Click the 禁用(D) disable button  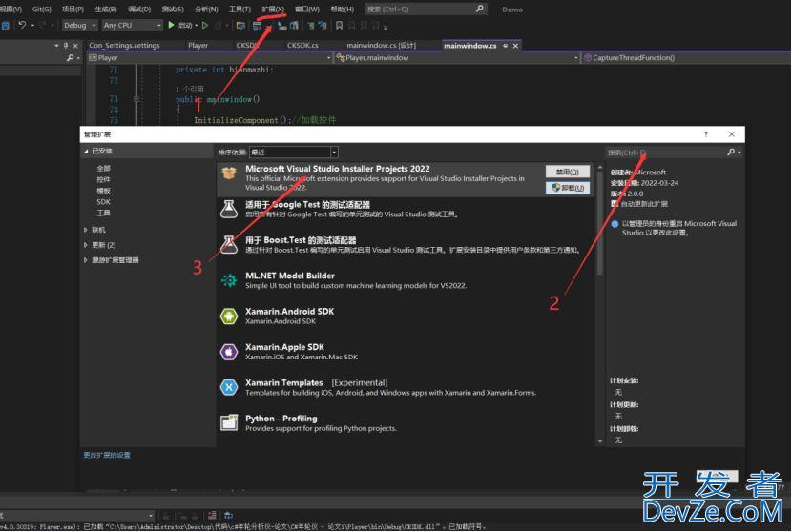point(567,172)
